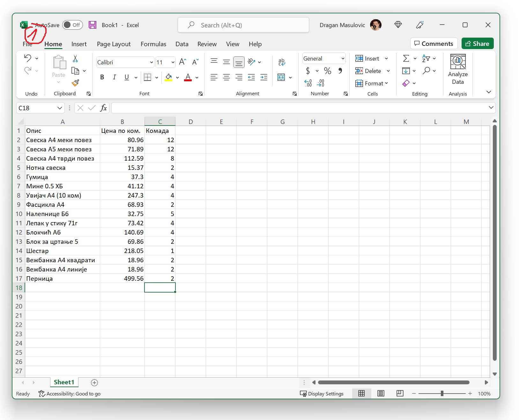This screenshot has width=519, height=420.
Task: Decrease font size with the small A
Action: tap(195, 62)
